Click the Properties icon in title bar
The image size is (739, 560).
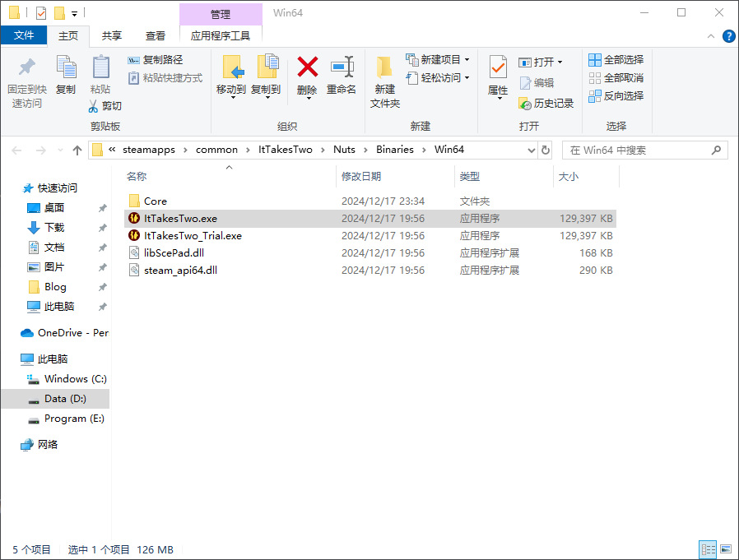tap(41, 12)
